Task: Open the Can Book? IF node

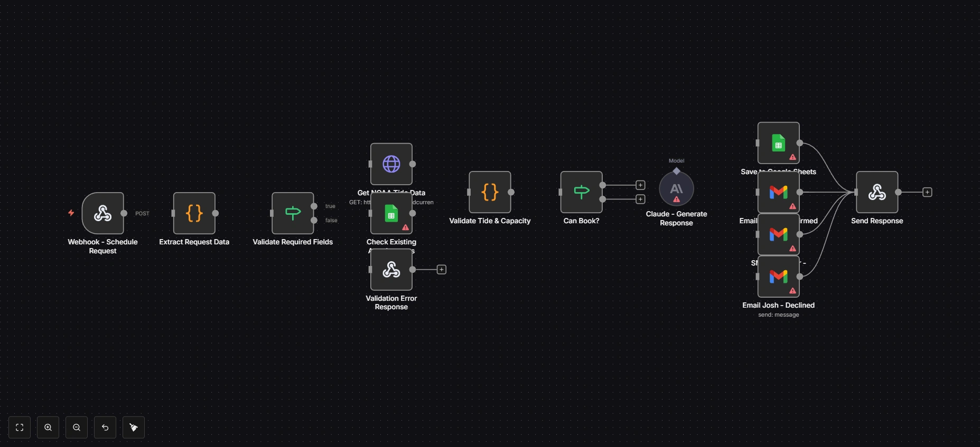Action: tap(581, 192)
